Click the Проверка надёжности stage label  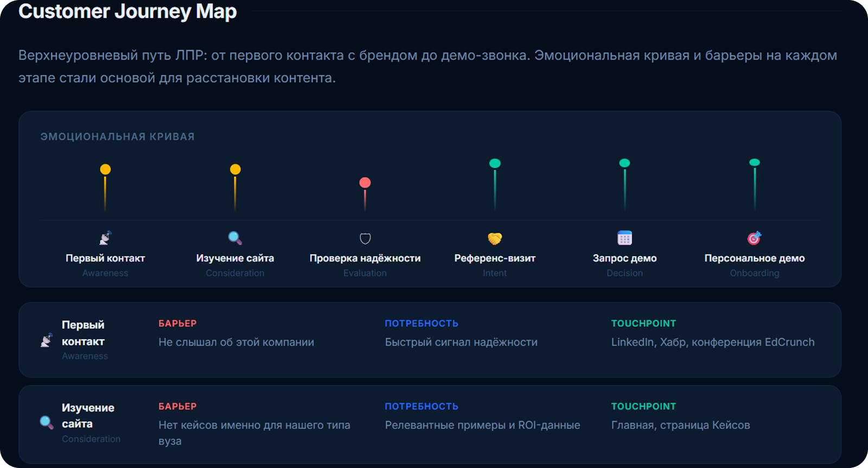pyautogui.click(x=365, y=258)
